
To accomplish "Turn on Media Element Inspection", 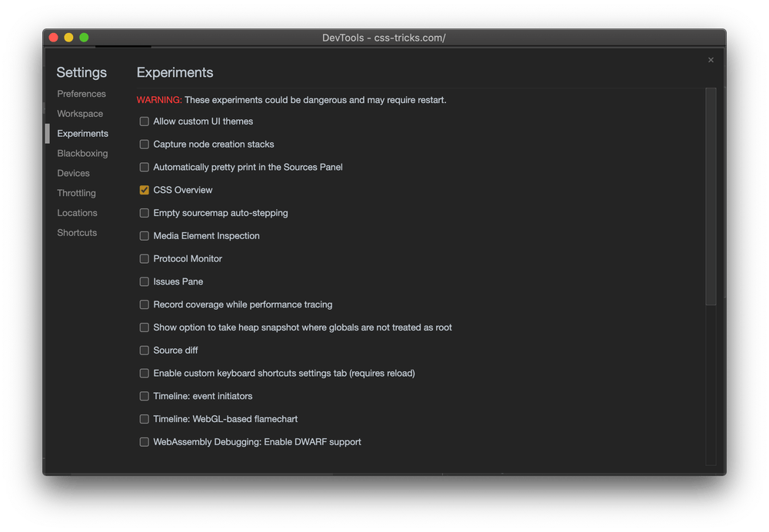I will pos(144,236).
